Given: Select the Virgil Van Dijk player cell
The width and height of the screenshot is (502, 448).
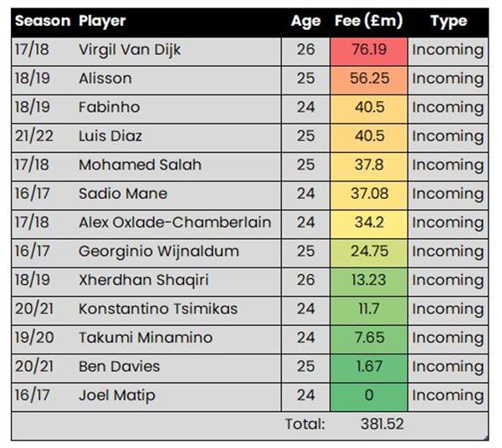Looking at the screenshot, I should point(130,50).
